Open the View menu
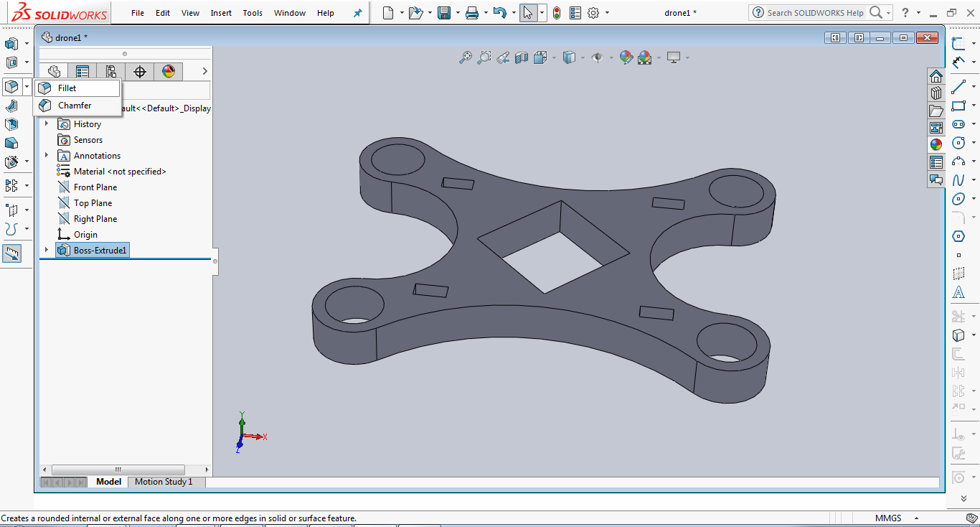Image resolution: width=980 pixels, height=527 pixels. pos(191,13)
